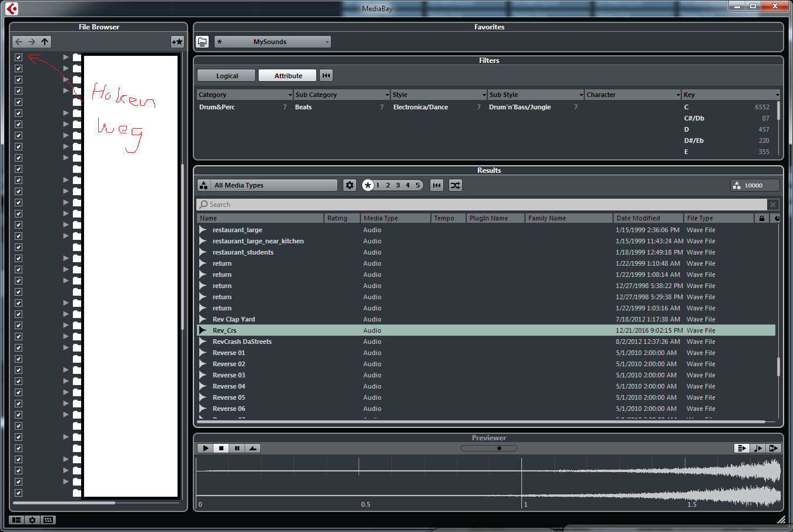This screenshot has height=532, width=793.
Task: Clear the Search field with the X button
Action: pyautogui.click(x=773, y=205)
